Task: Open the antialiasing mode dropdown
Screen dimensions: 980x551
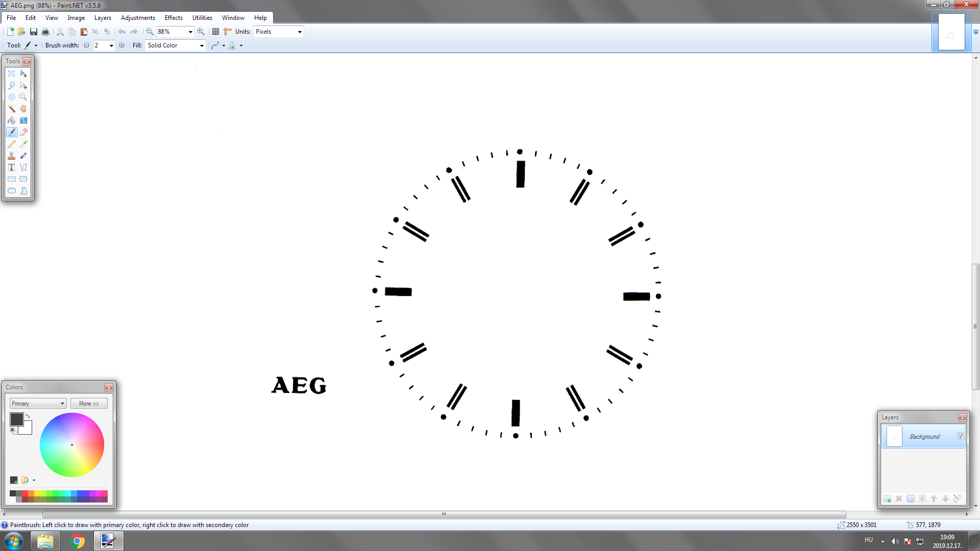Action: 224,45
